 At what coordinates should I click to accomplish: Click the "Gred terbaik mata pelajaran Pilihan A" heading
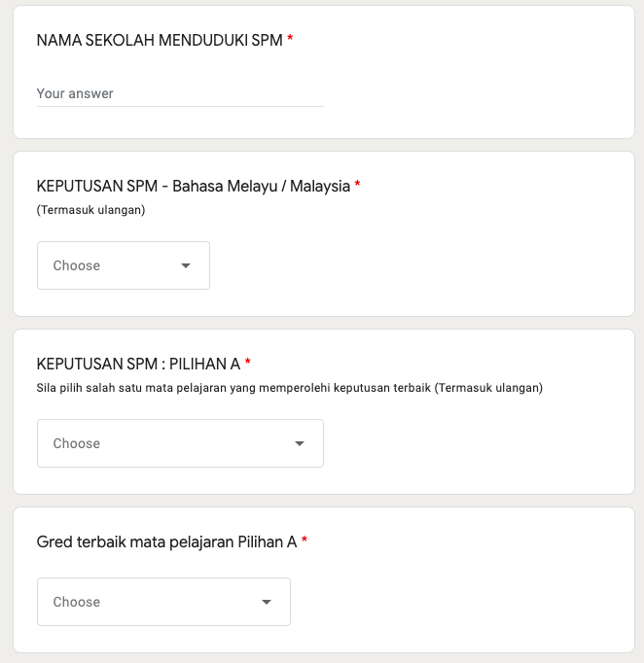[x=166, y=541]
